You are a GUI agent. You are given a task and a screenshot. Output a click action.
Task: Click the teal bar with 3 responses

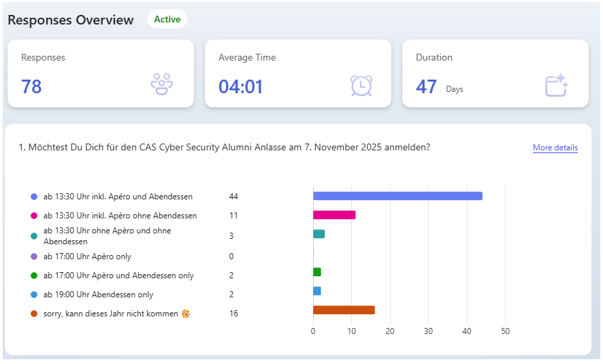coord(319,234)
